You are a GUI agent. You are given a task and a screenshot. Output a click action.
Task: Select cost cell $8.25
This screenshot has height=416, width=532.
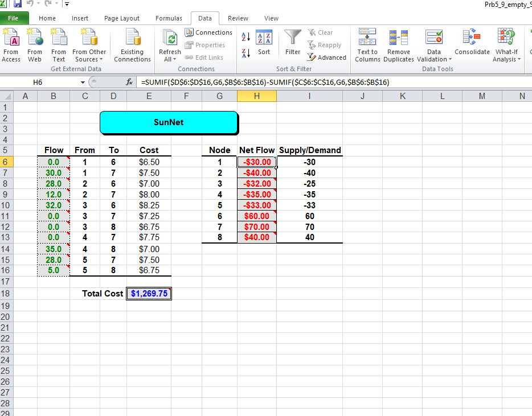pyautogui.click(x=149, y=205)
